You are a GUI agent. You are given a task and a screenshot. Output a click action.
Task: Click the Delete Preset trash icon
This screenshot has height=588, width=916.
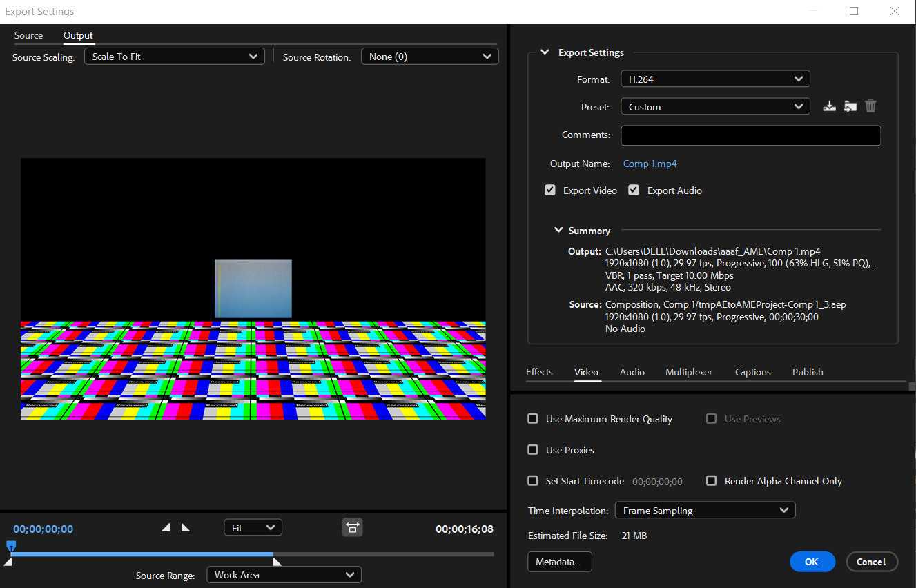coord(870,106)
